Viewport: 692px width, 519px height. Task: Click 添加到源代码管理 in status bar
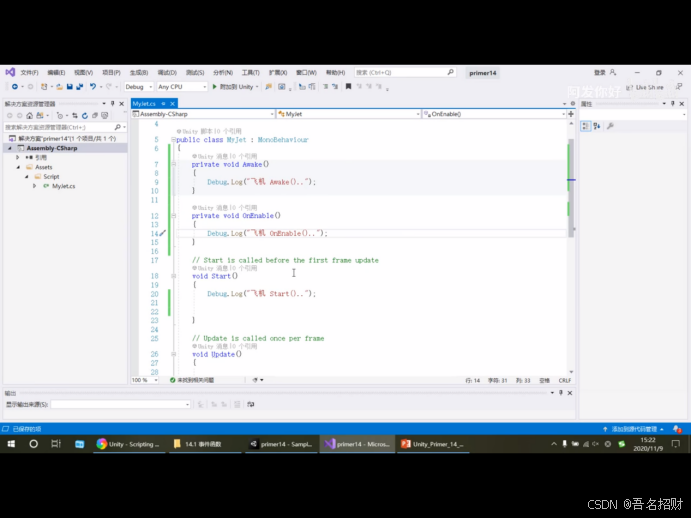coord(633,429)
